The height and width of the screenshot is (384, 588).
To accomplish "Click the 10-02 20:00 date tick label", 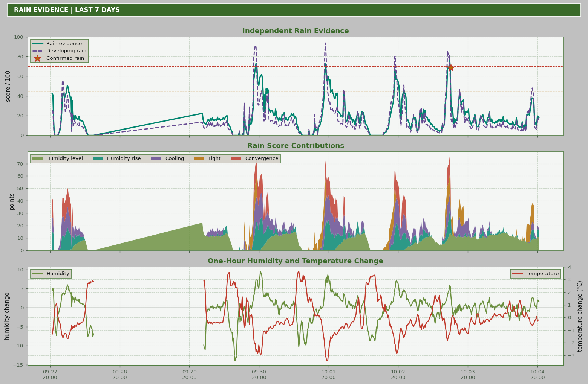I will click(x=398, y=375).
